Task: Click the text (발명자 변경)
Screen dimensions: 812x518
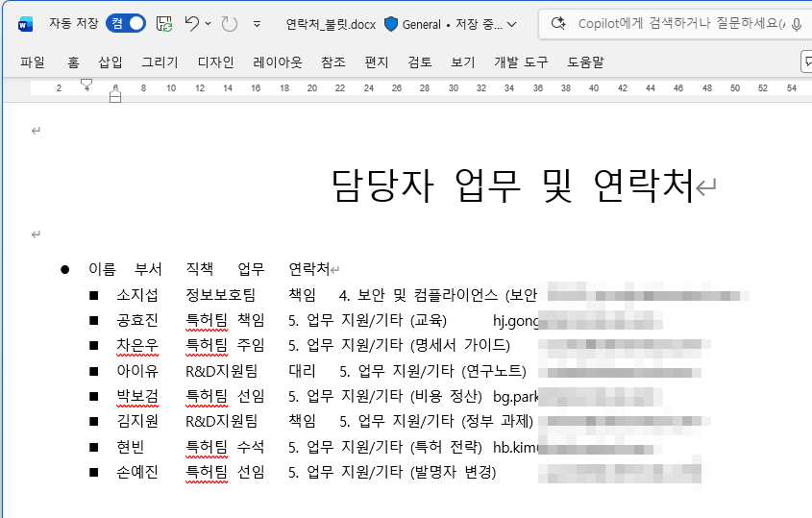Action: (454, 472)
